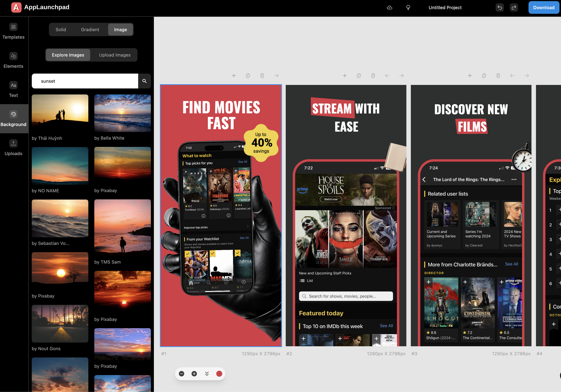Viewport: 561px width, 392px height.
Task: Switch background type to Gradient
Action: coord(90,29)
